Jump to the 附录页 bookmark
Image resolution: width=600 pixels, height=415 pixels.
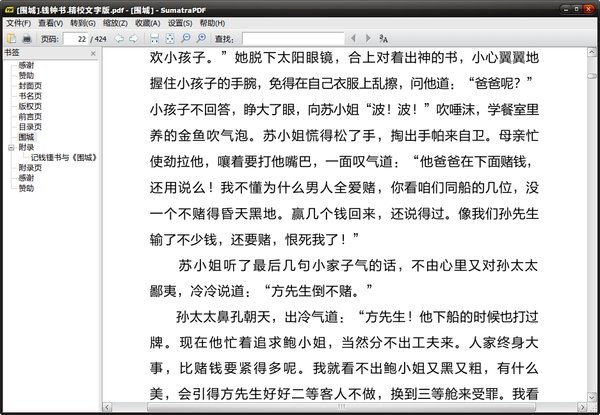(x=30, y=168)
